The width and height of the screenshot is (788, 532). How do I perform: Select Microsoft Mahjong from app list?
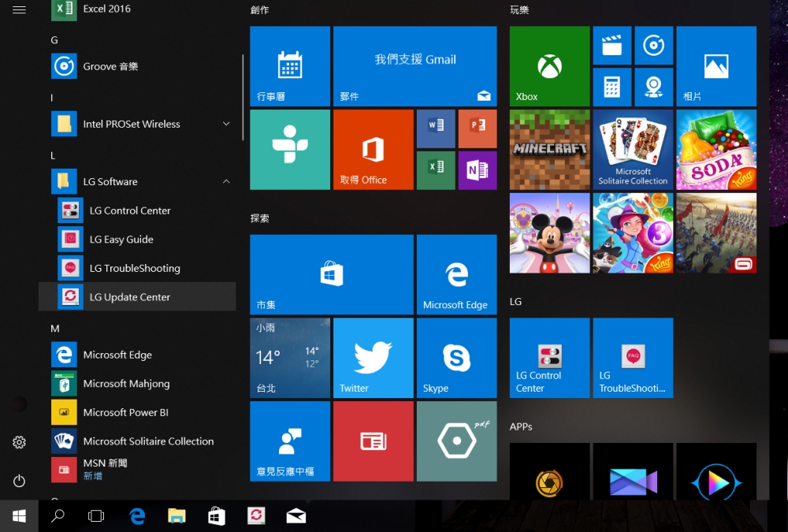126,384
